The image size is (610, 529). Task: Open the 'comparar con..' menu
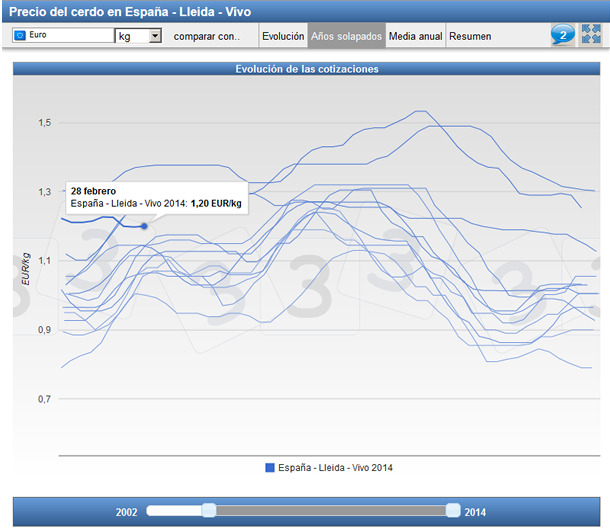[x=206, y=36]
